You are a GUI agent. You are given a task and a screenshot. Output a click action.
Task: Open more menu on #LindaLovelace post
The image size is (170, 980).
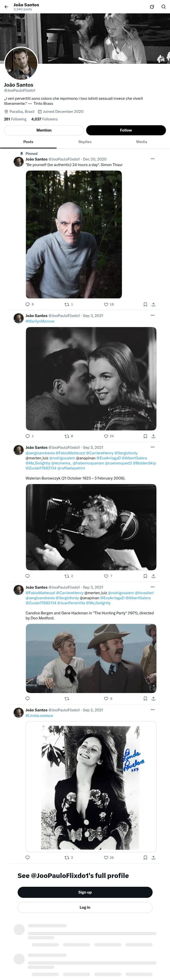pyautogui.click(x=153, y=710)
